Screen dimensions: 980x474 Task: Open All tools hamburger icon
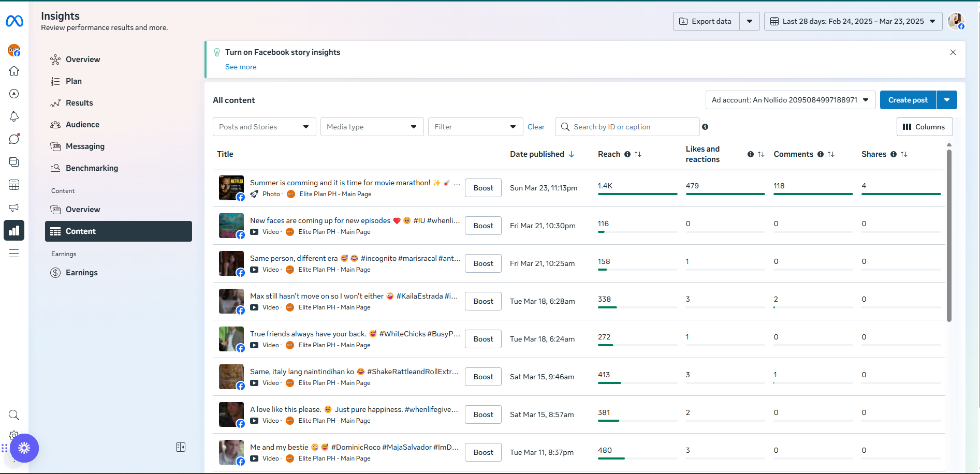(14, 253)
